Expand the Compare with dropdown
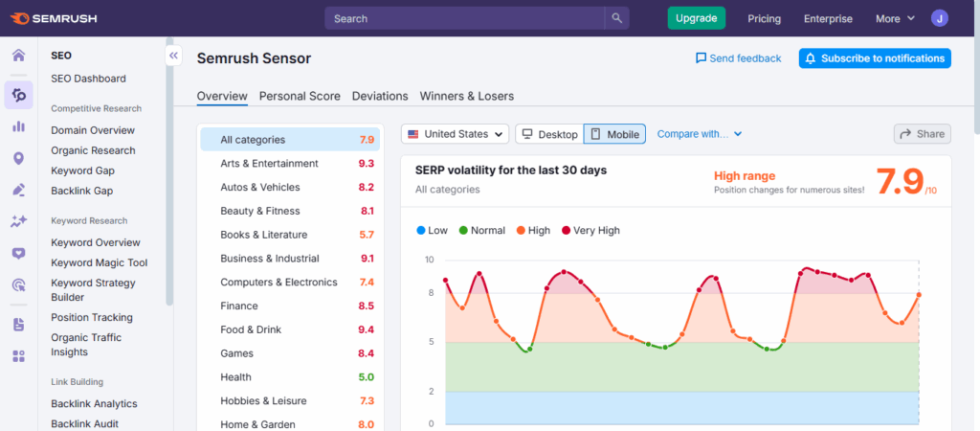The image size is (980, 431). (x=700, y=134)
